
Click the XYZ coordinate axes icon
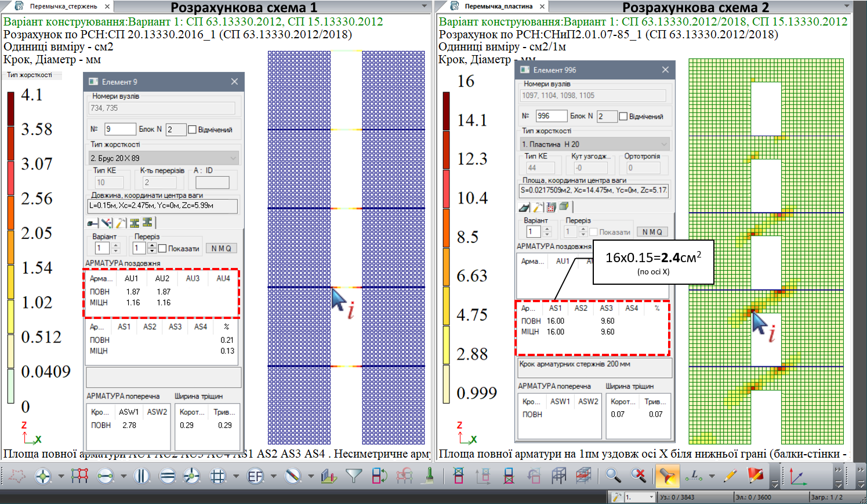798,476
